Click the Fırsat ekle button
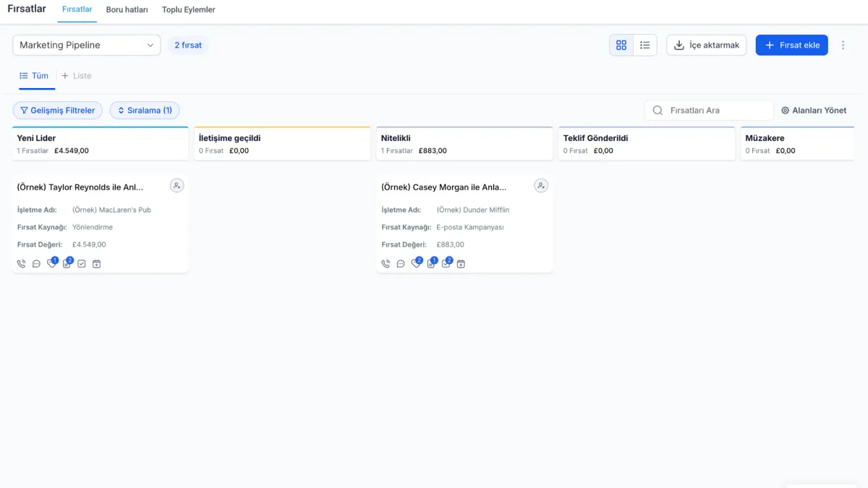 [792, 45]
